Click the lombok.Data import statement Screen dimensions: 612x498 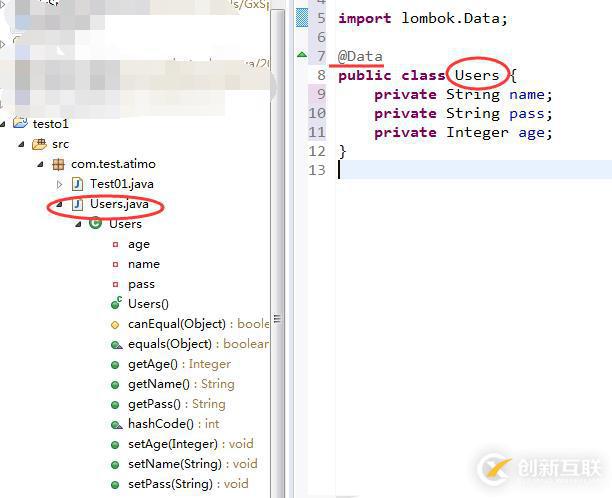pos(423,18)
